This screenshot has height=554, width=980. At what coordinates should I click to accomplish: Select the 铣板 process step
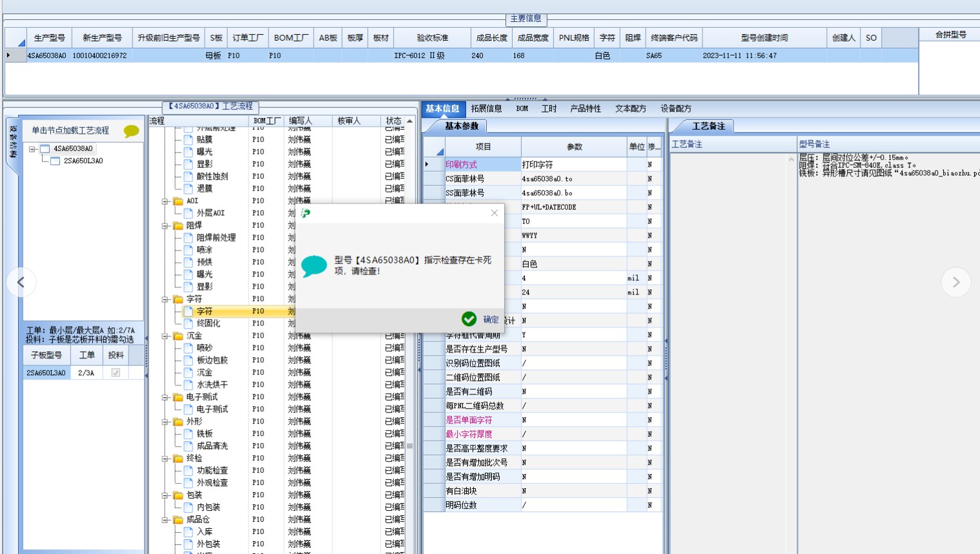[x=204, y=434]
